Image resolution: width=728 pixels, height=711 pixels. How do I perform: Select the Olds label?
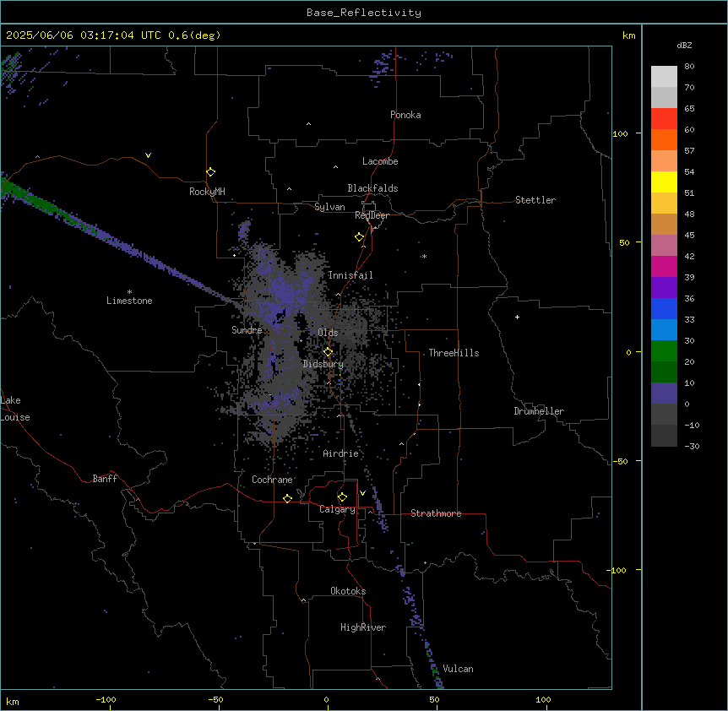click(328, 333)
